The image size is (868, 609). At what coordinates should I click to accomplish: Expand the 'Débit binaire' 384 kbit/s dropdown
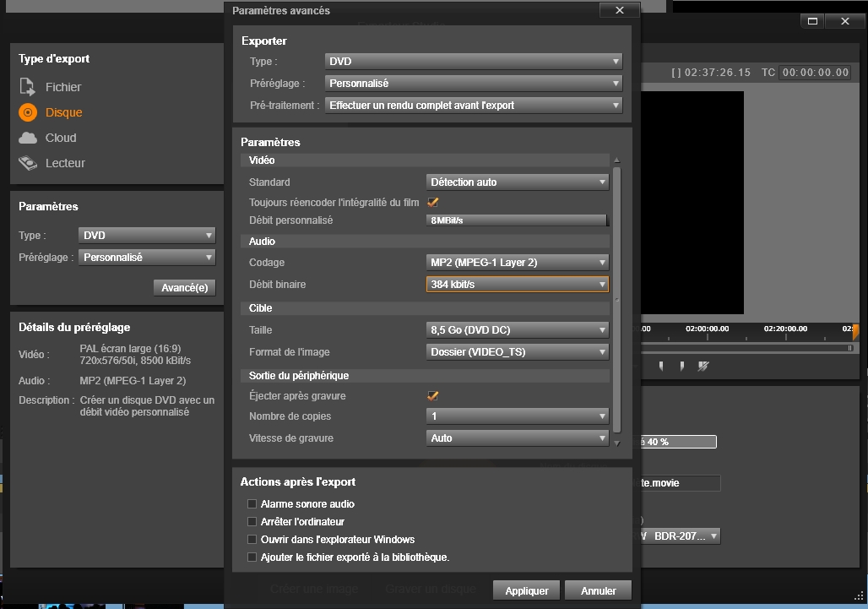pos(517,285)
